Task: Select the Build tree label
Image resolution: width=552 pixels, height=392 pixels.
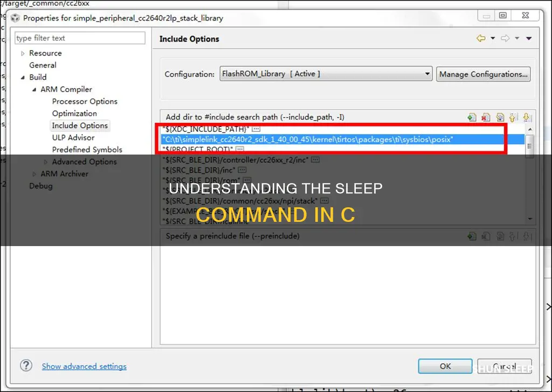Action: tap(38, 77)
